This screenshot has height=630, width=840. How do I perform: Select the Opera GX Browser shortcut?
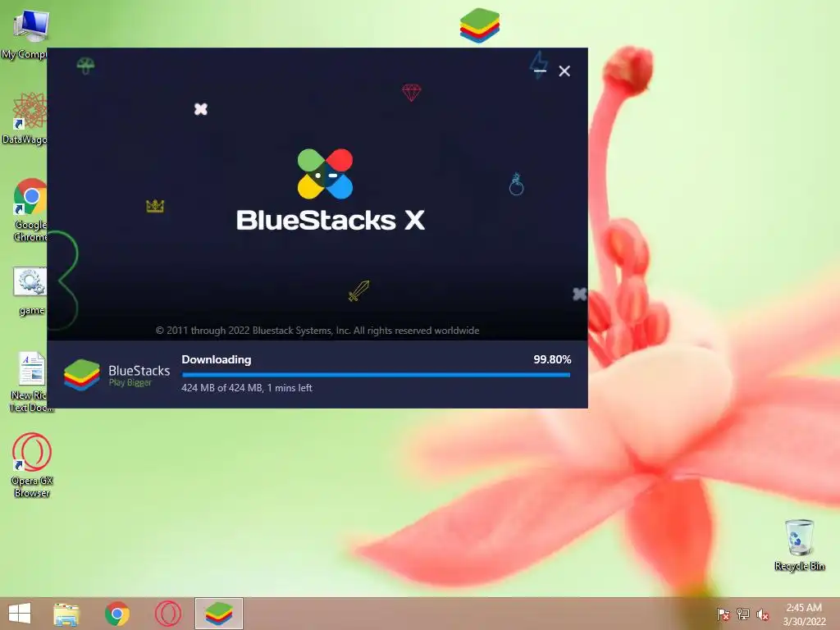[32, 465]
